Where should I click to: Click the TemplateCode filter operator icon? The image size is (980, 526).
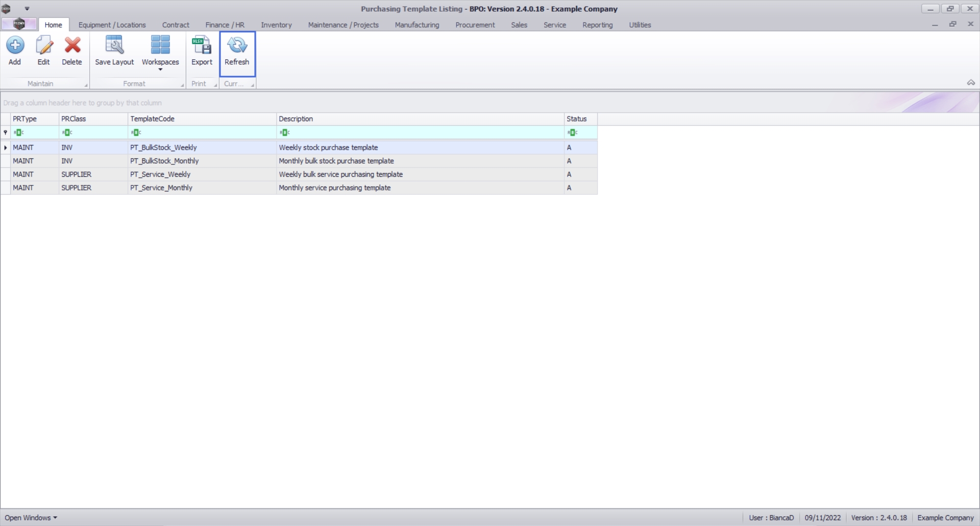click(x=136, y=133)
